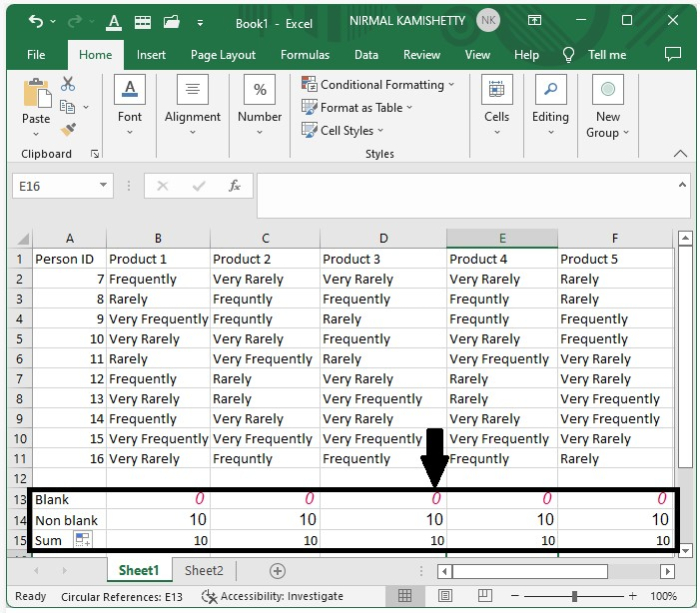The image size is (700, 613).
Task: Click inside the formula bar input
Action: (465, 196)
